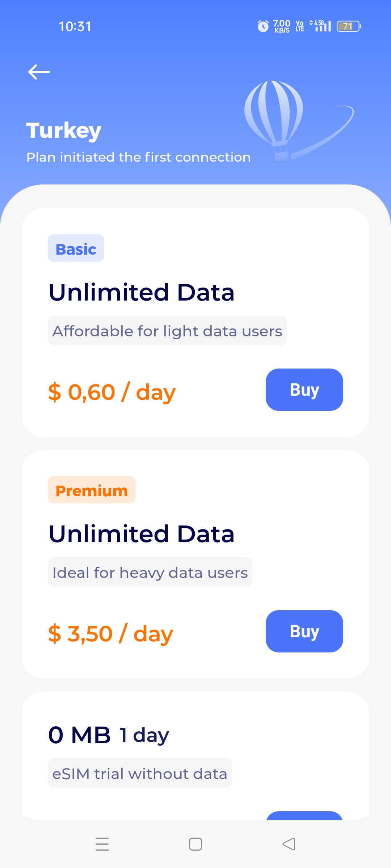Buy the Premium unlimited data plan

coord(304,631)
